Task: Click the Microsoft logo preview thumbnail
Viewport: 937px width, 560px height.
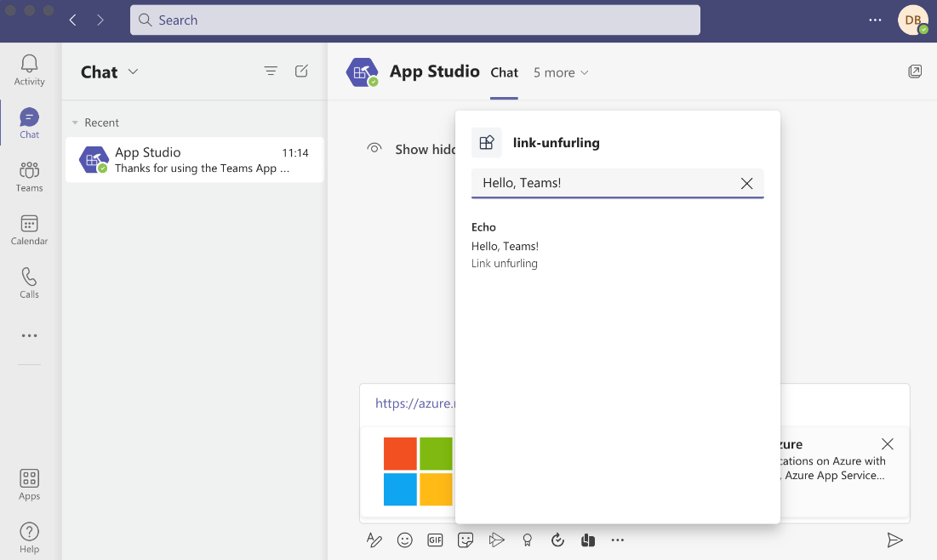Action: (418, 471)
